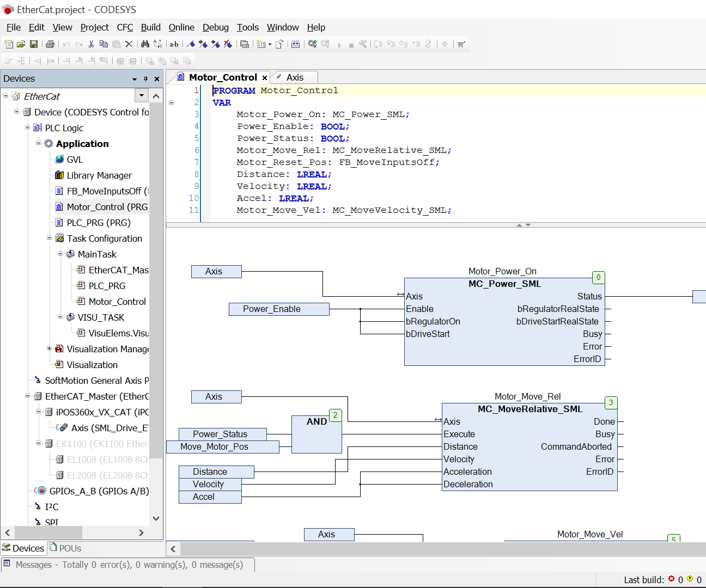Switch to the POUs panel tab

(65, 548)
